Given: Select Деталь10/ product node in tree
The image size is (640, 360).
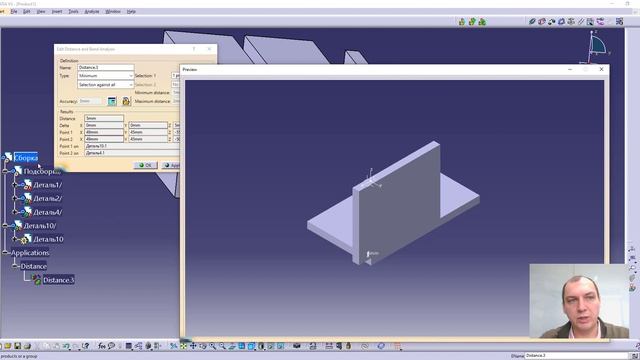Looking at the screenshot, I should click(x=40, y=226).
